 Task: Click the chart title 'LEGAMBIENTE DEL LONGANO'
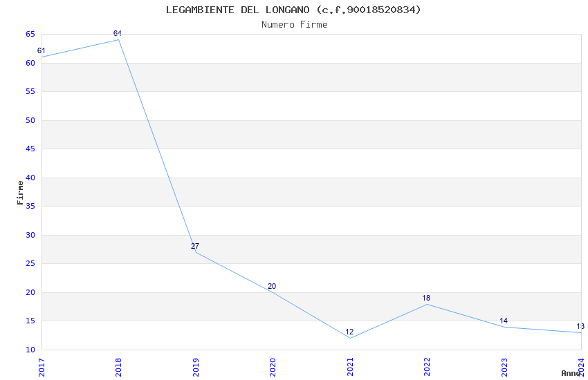(238, 10)
